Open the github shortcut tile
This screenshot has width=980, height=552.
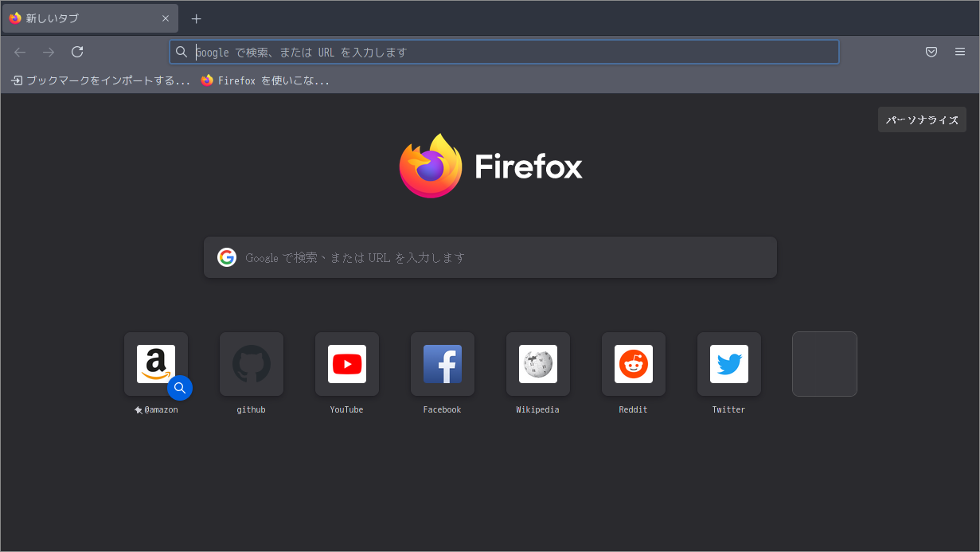(252, 364)
